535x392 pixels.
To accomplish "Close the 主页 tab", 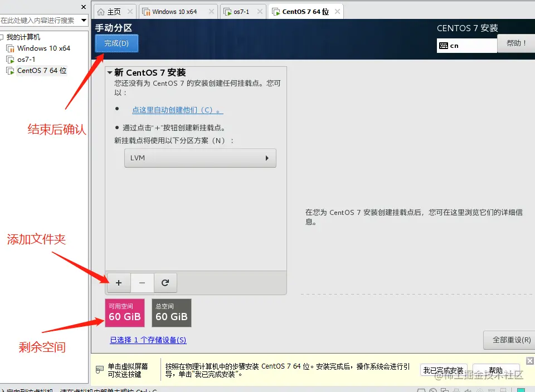I will click(x=130, y=12).
